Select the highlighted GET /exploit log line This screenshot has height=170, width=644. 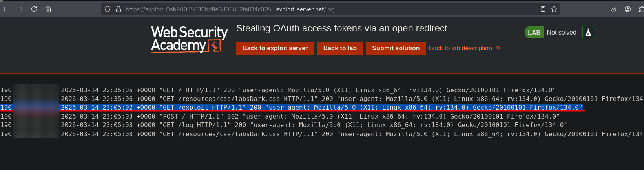(x=321, y=107)
